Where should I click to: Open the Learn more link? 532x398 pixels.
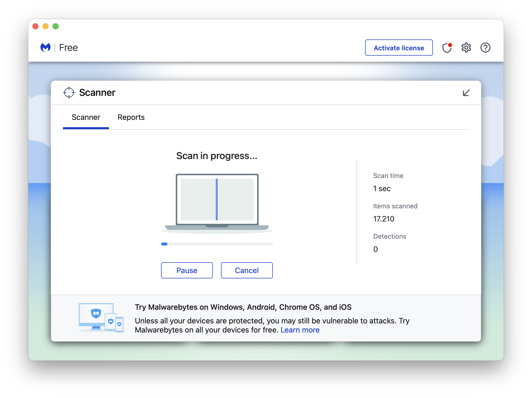tap(300, 330)
